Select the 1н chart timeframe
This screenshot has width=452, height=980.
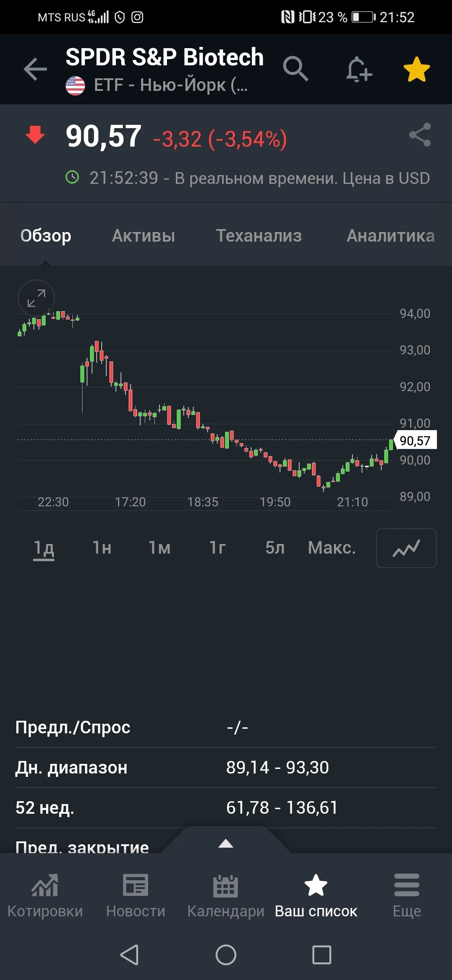[102, 548]
